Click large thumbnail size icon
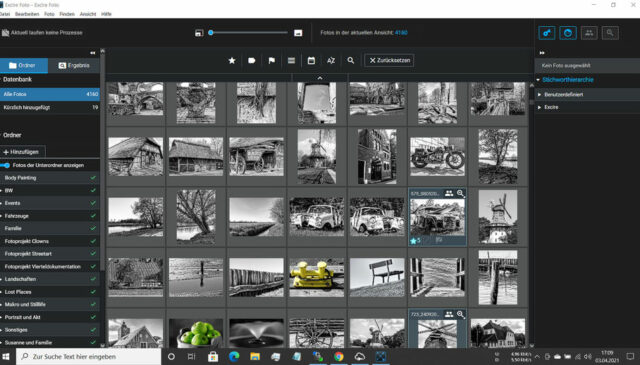This screenshot has height=365, width=640. pos(298,33)
